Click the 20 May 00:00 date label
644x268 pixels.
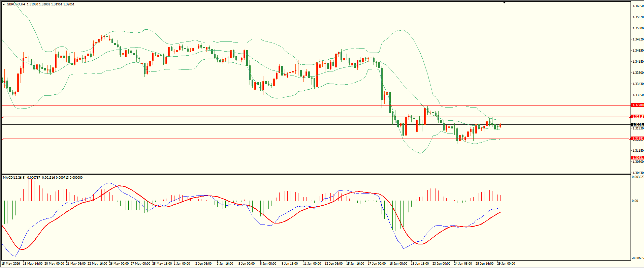pos(54,264)
